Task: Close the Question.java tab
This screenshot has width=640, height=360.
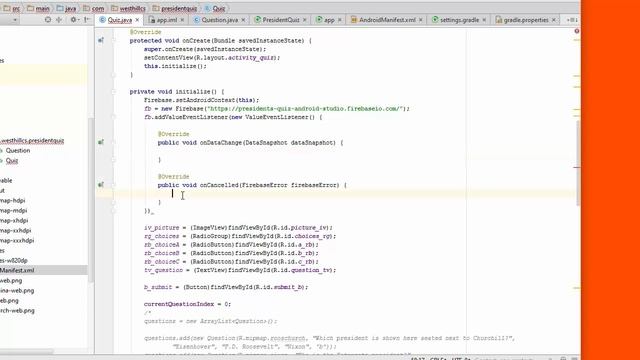Action: [243, 20]
